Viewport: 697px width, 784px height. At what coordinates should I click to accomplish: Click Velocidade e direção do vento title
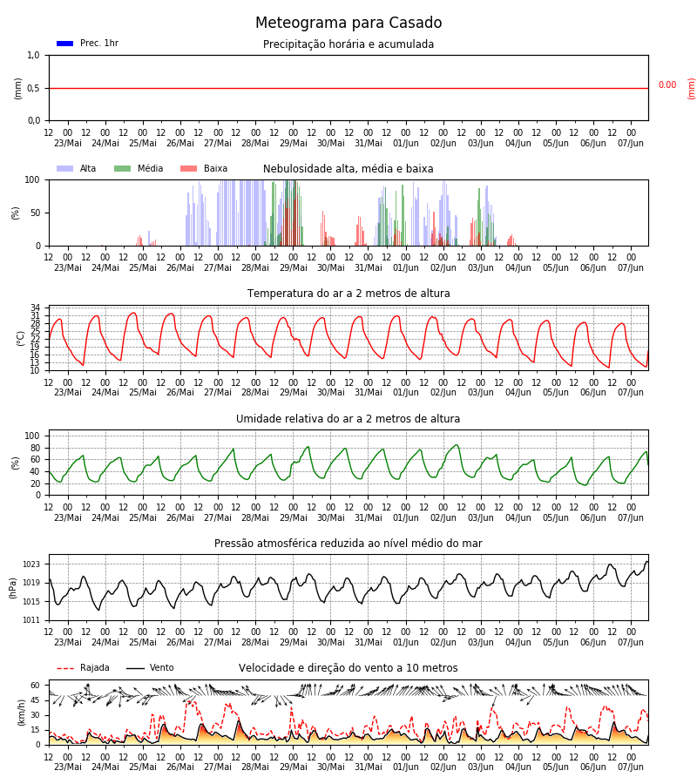click(x=348, y=668)
